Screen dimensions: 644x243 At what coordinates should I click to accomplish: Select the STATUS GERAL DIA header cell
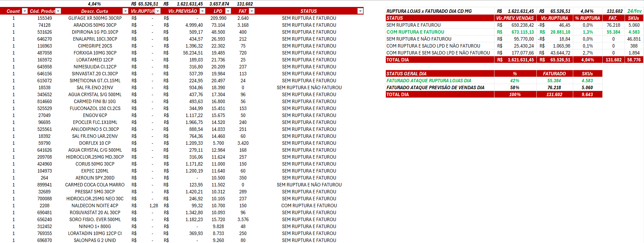point(406,74)
